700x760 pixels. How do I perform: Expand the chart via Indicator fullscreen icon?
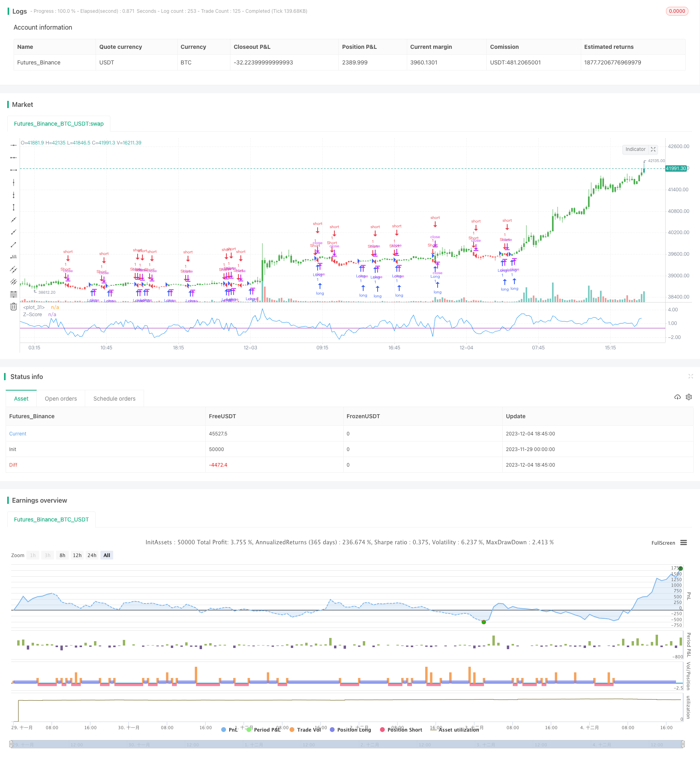tap(653, 149)
